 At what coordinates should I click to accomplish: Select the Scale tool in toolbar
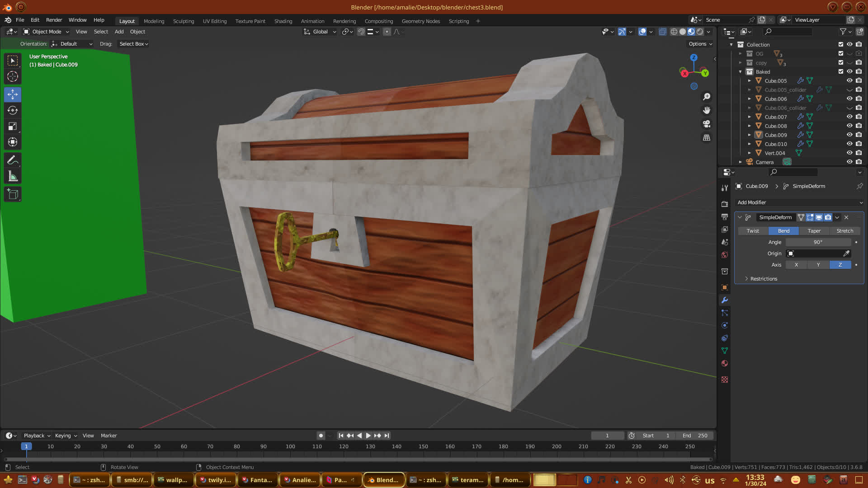(x=13, y=127)
